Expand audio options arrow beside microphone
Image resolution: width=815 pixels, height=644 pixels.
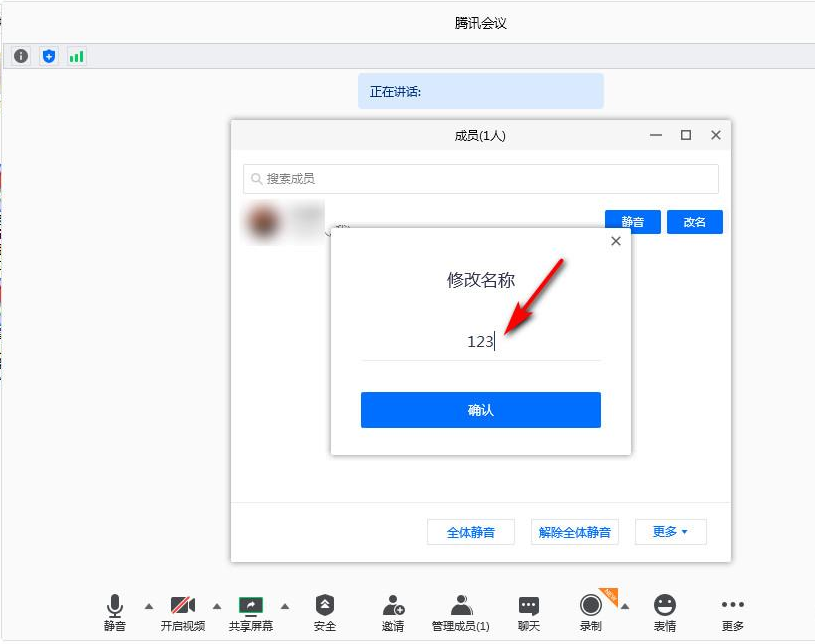click(x=149, y=606)
